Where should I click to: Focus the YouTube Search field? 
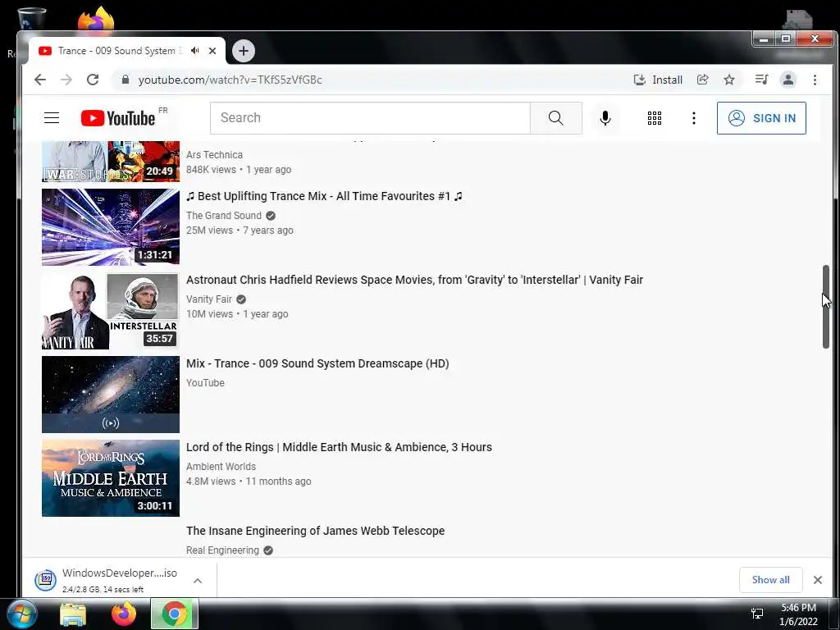pos(370,118)
